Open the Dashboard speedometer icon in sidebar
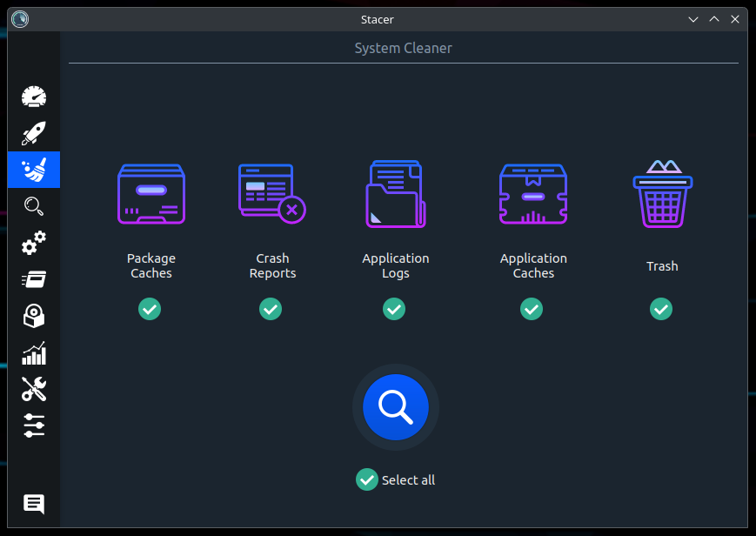This screenshot has width=756, height=536. coord(34,97)
